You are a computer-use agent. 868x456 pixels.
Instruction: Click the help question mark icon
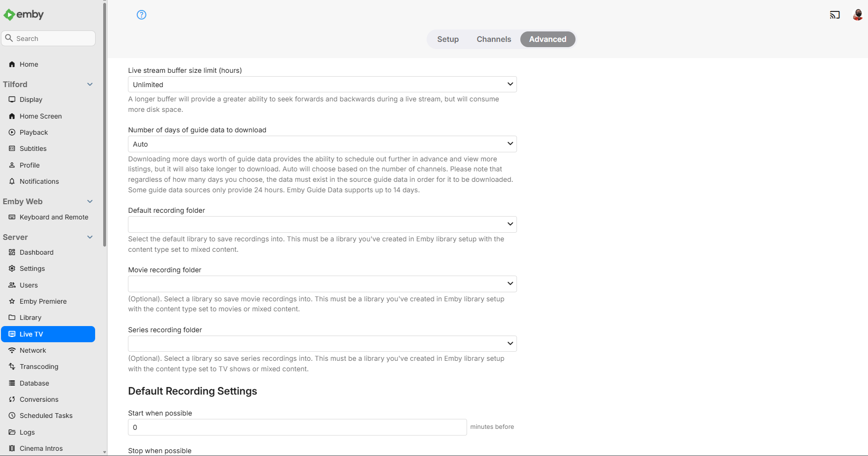[141, 15]
